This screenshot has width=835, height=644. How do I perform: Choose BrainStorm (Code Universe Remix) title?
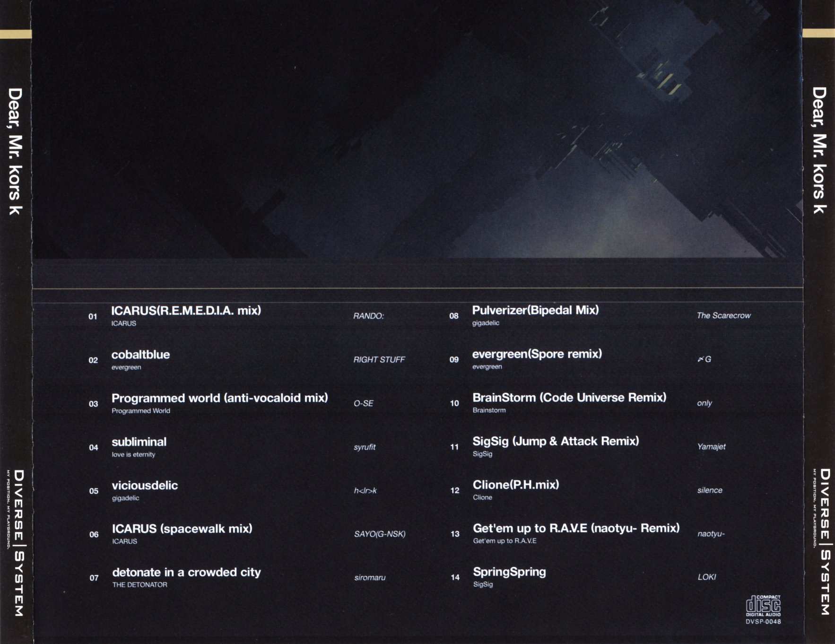569,398
